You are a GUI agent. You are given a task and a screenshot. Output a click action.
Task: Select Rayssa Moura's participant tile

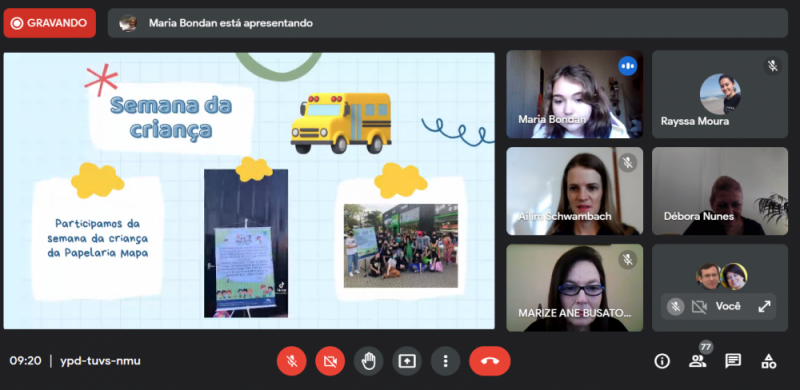click(720, 94)
